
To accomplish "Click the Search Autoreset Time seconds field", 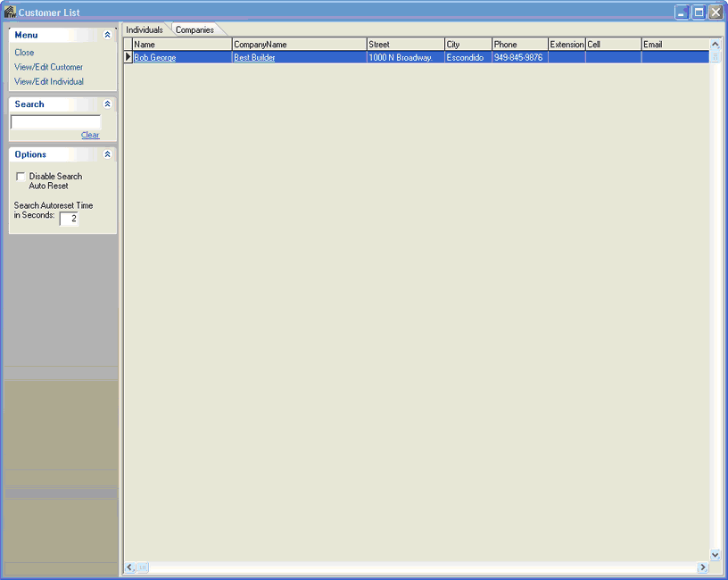I will (69, 219).
